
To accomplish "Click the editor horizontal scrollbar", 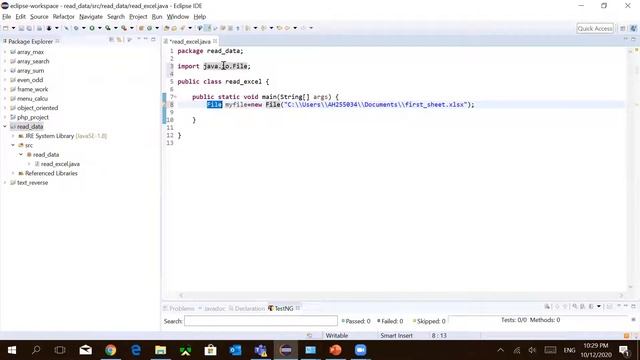I will [402, 295].
